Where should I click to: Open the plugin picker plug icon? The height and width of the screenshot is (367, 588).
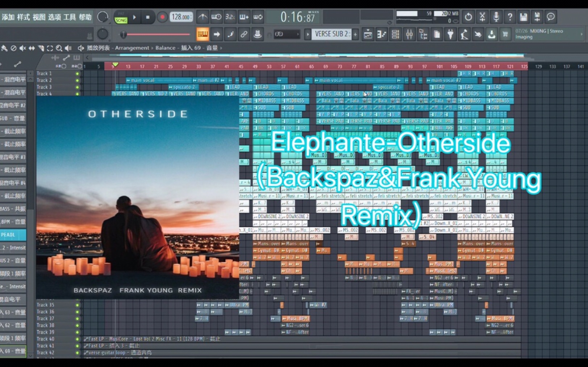click(450, 34)
